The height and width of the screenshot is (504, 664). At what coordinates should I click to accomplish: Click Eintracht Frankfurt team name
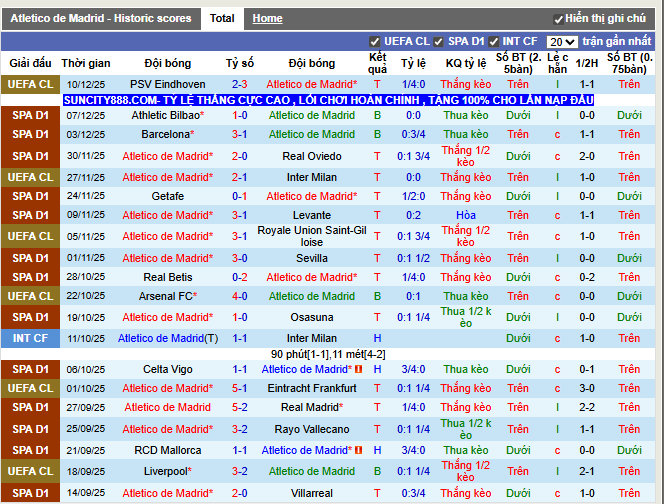(312, 388)
